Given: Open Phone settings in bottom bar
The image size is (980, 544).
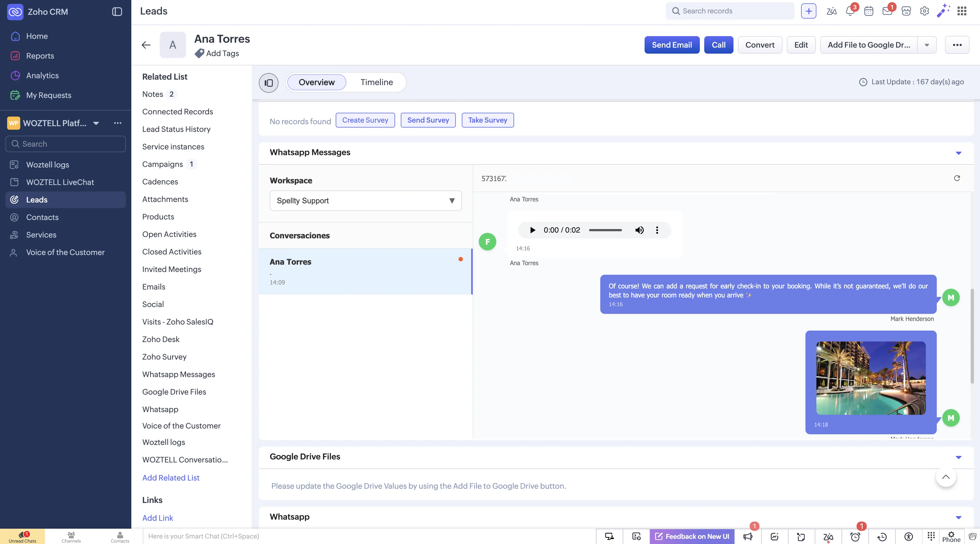Looking at the screenshot, I should 951,536.
